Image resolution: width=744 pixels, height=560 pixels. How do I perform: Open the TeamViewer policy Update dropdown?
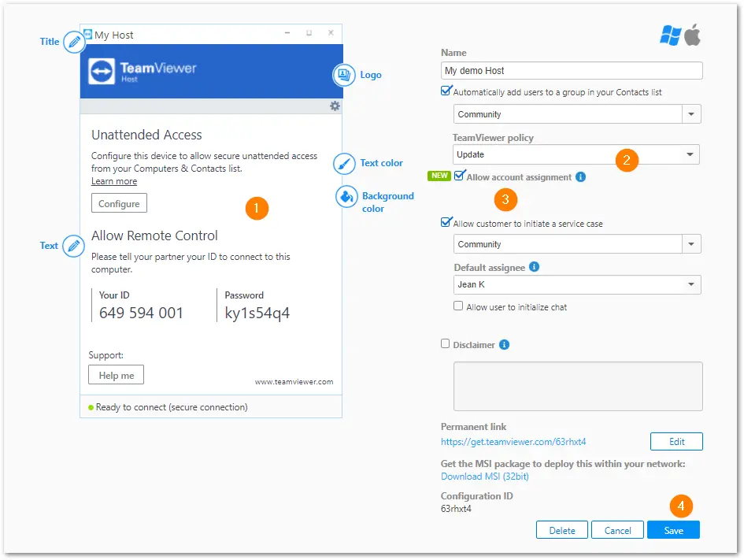pos(576,154)
